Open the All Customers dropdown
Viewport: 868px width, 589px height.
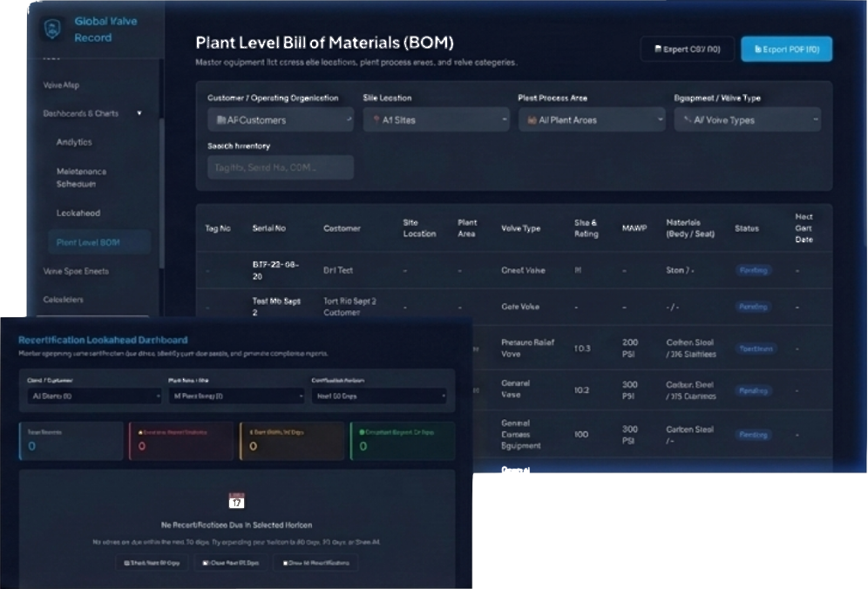tap(281, 119)
